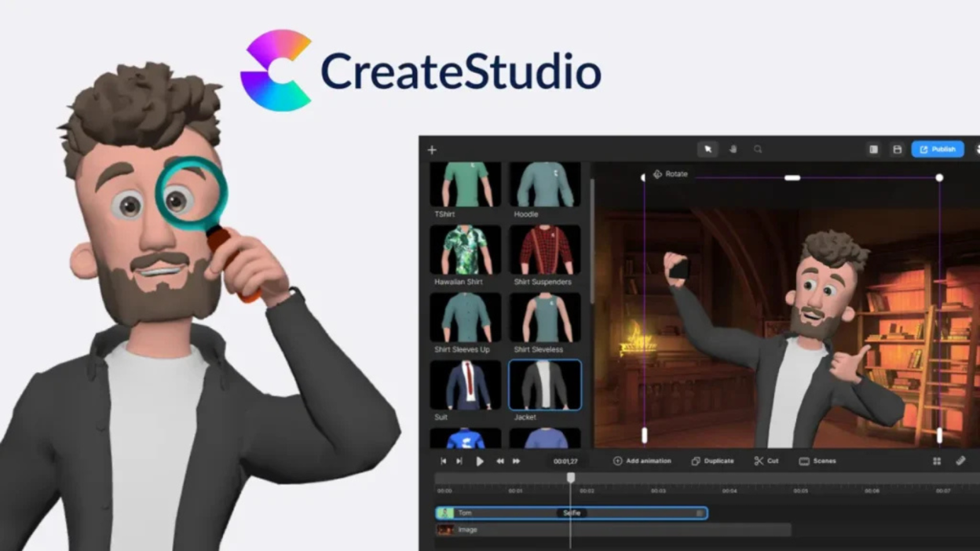980x551 pixels.
Task: Play the animation preview
Action: click(480, 462)
